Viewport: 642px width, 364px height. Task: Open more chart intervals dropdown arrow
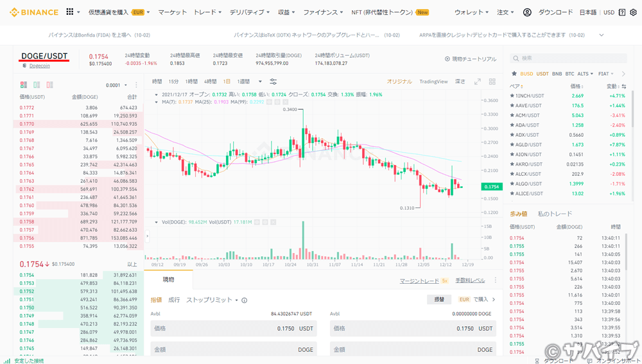click(x=260, y=82)
